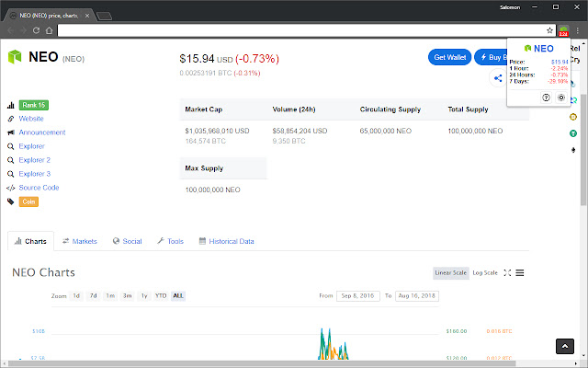Click the green Tether icon in right sidebar

point(573,133)
